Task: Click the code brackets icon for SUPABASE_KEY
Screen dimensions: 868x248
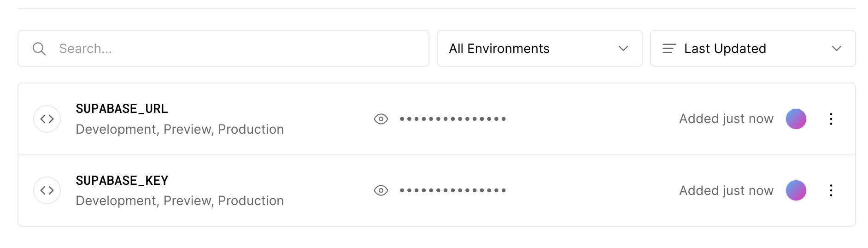Action: pyautogui.click(x=47, y=190)
